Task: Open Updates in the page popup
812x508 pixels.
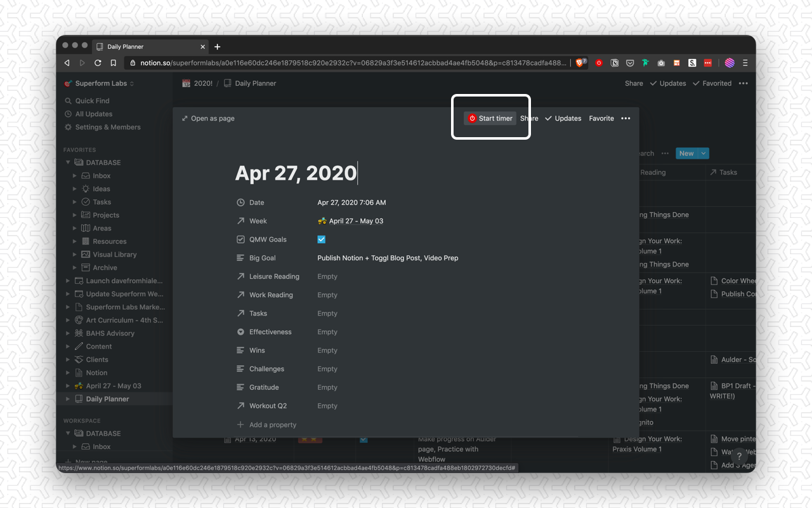Action: 563,118
